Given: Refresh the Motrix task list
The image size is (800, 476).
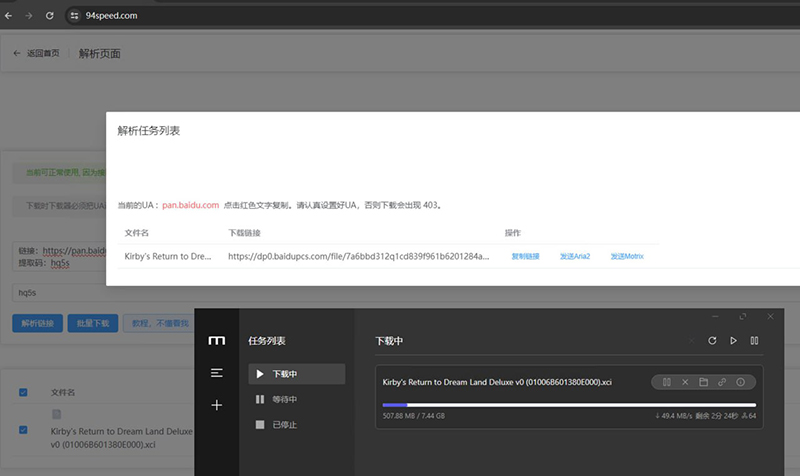Looking at the screenshot, I should [x=712, y=341].
